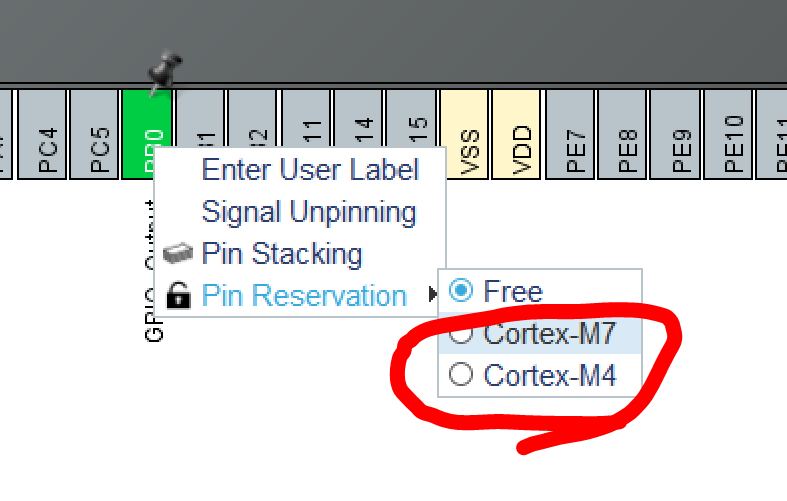Select the PE8 pin

click(623, 135)
